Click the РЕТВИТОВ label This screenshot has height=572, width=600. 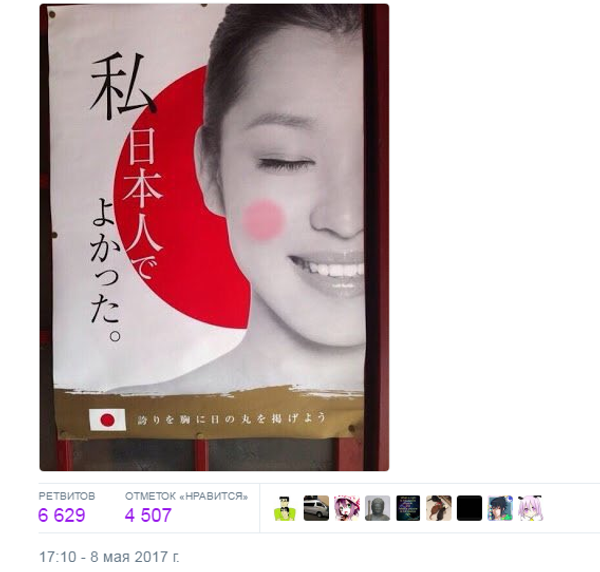(x=67, y=496)
